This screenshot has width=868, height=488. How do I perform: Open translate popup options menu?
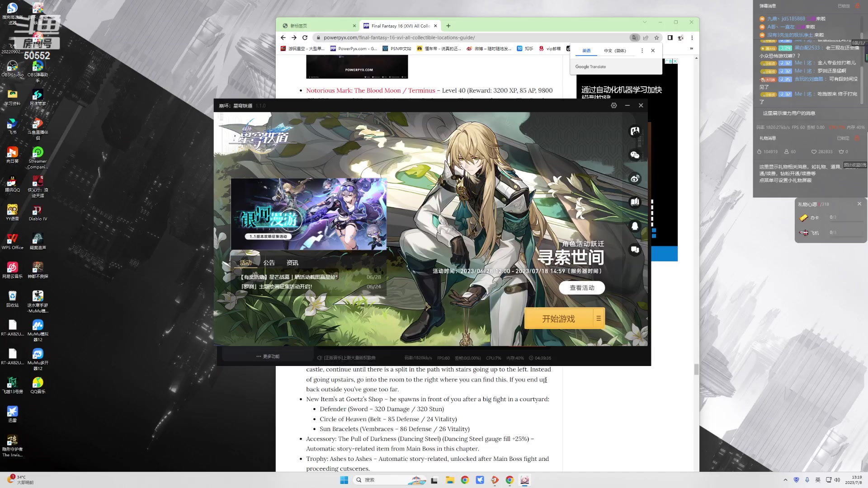[x=642, y=51]
